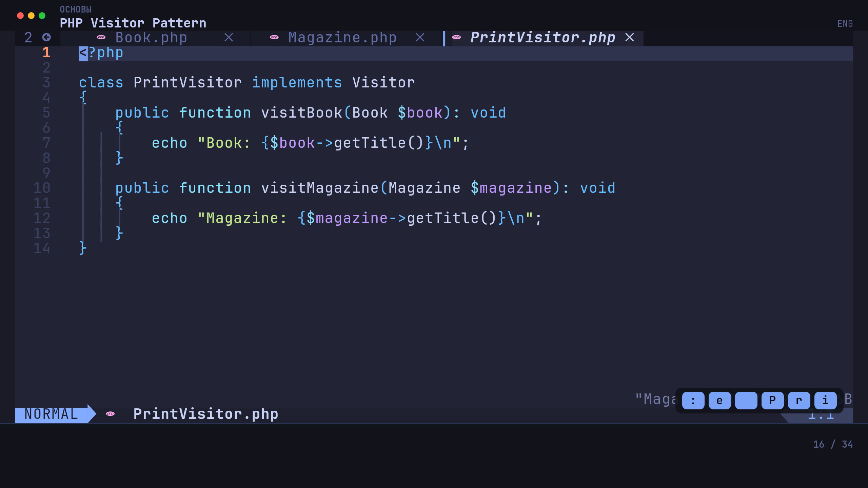Click the ОСНОВЫ section label
The height and width of the screenshot is (488, 868).
76,9
